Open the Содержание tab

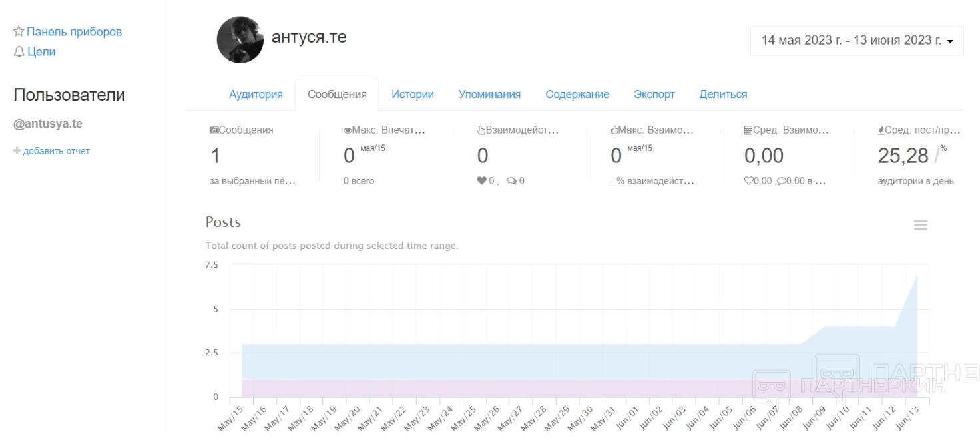(x=577, y=95)
